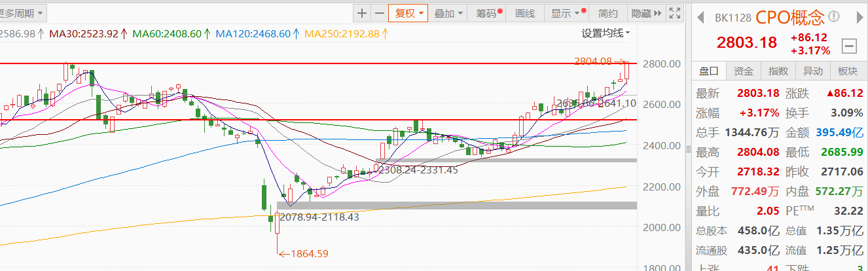Switch to 指数 tab
Image resolution: width=868 pixels, height=271 pixels.
(x=778, y=71)
